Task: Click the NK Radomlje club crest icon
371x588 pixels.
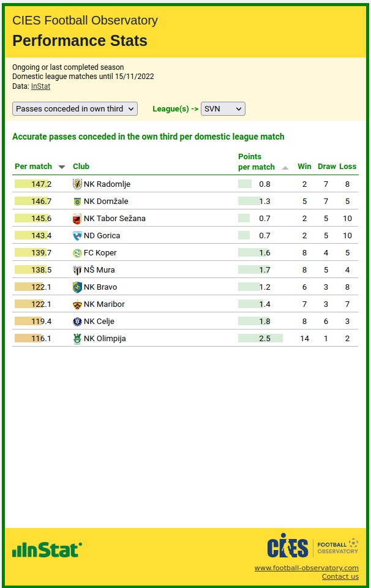Action: click(77, 184)
